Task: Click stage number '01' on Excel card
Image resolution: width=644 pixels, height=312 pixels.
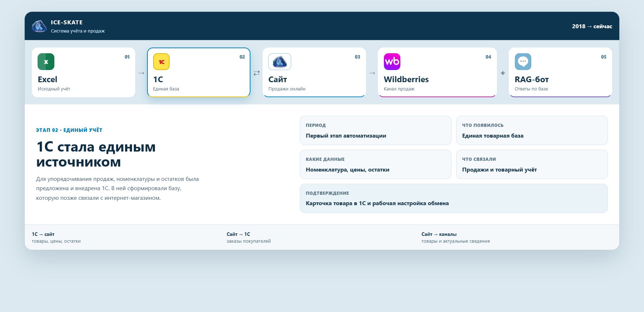Action: (x=127, y=57)
